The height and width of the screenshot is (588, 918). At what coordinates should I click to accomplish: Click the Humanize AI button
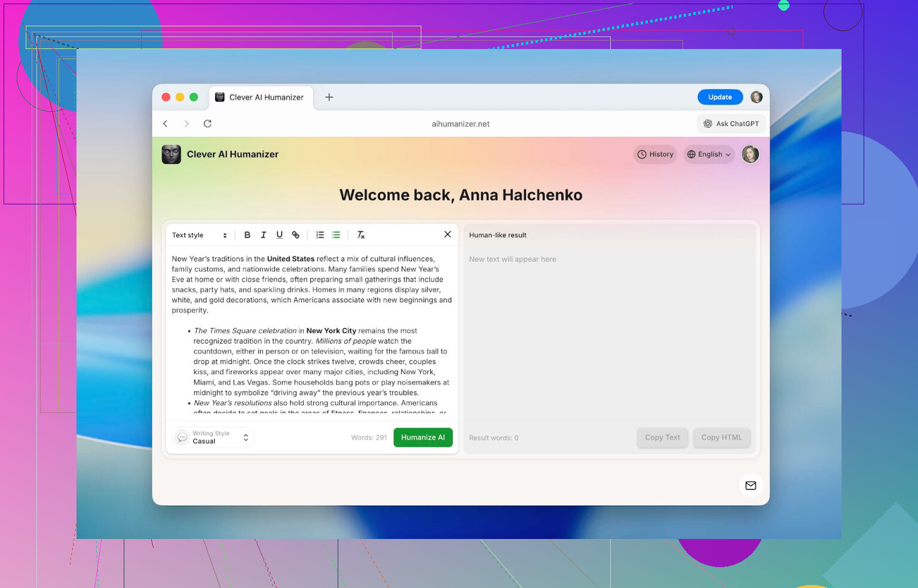click(x=423, y=437)
